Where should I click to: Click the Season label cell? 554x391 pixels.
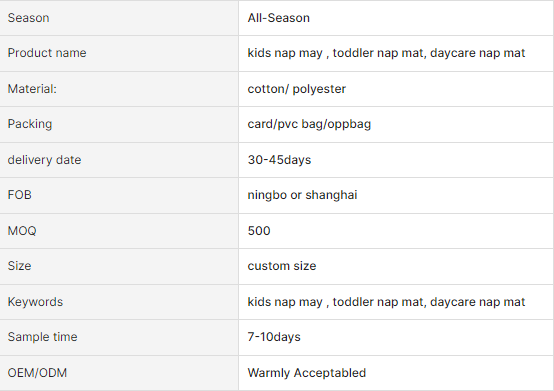click(x=119, y=18)
